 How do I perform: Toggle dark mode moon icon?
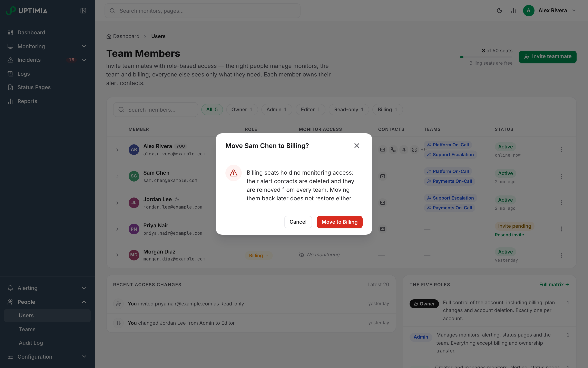click(500, 10)
